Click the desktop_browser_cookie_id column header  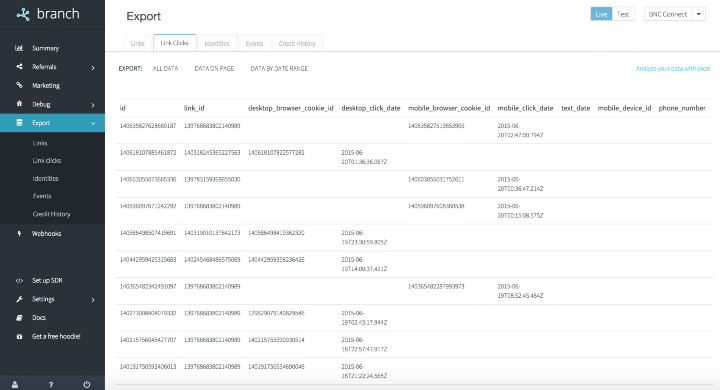coord(291,108)
